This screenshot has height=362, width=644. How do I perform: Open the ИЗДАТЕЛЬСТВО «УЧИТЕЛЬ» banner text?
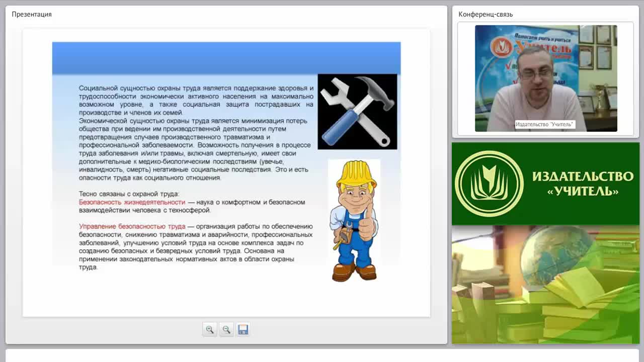583,184
